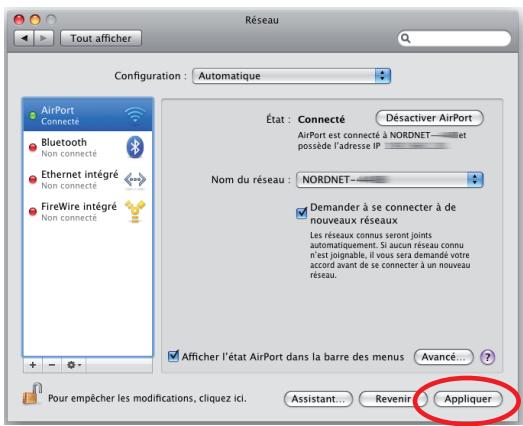Image resolution: width=523 pixels, height=426 pixels.
Task: Go forward with the right arrow button
Action: (x=44, y=38)
